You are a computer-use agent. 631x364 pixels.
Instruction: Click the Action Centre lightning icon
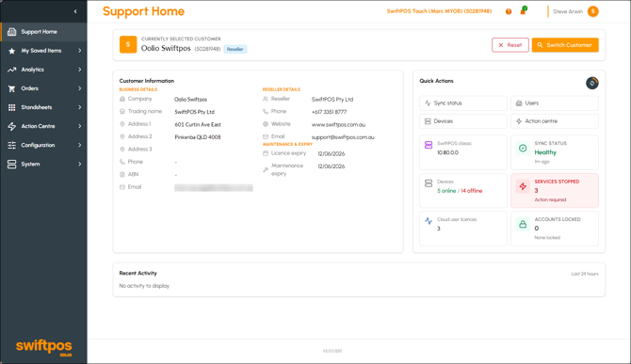(x=11, y=126)
